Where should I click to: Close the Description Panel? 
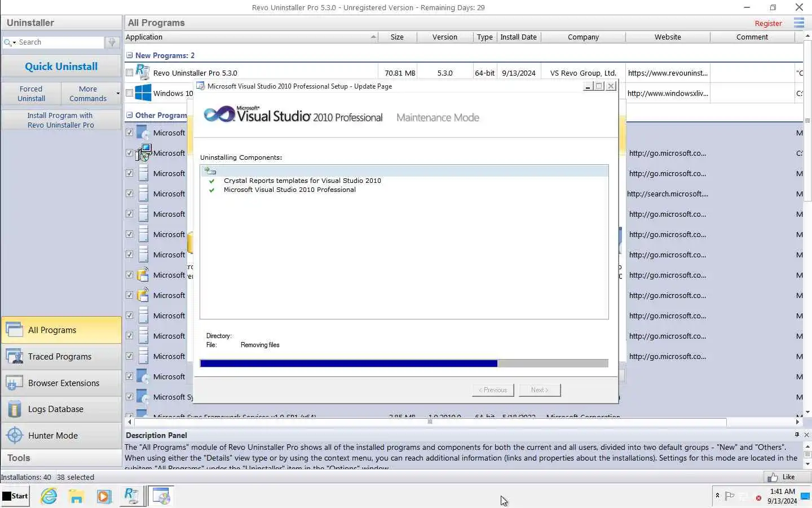coord(806,435)
